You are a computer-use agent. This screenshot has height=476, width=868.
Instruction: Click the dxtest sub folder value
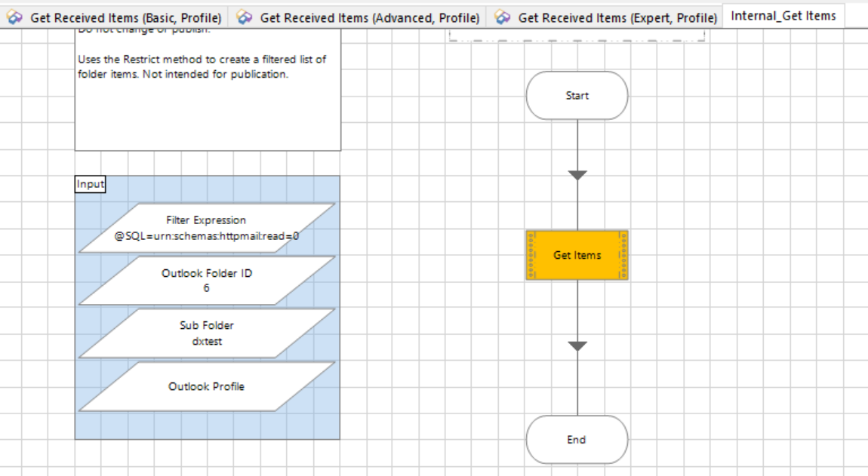click(207, 342)
